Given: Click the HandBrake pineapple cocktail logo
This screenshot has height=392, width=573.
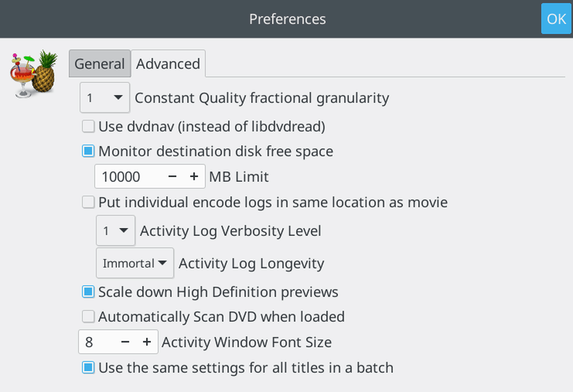Looking at the screenshot, I should pos(34,74).
